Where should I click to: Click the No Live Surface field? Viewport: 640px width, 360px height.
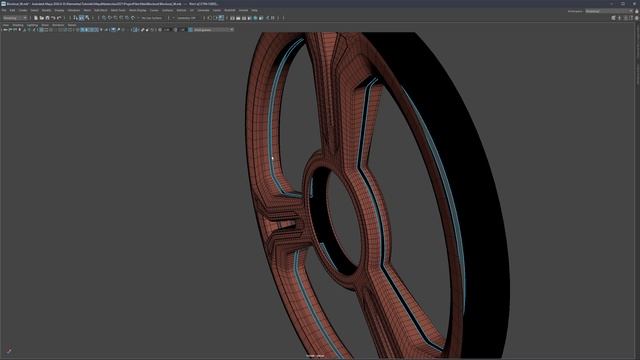point(152,18)
